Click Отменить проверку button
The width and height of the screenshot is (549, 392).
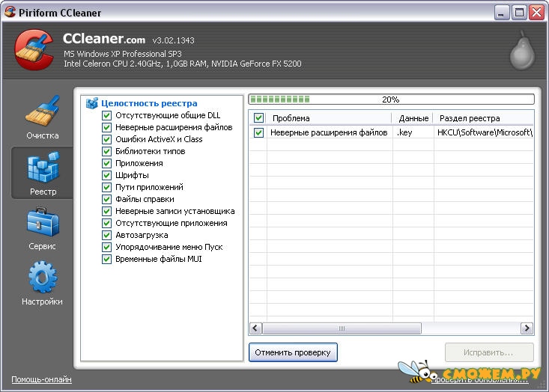click(293, 352)
